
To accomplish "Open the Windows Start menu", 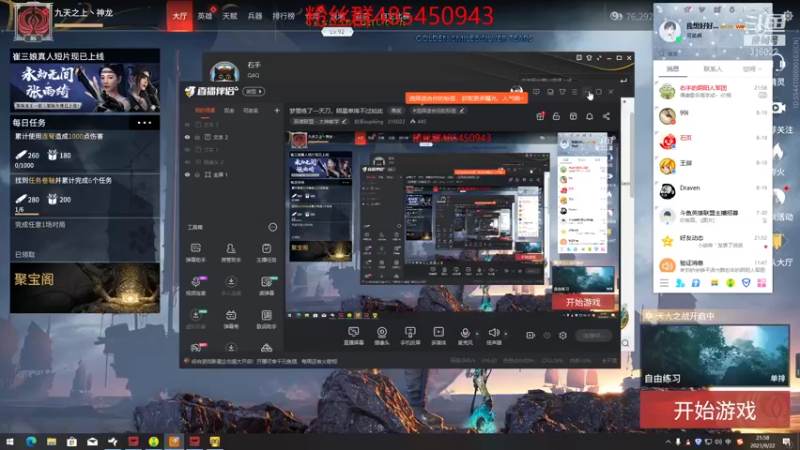I will (x=10, y=441).
